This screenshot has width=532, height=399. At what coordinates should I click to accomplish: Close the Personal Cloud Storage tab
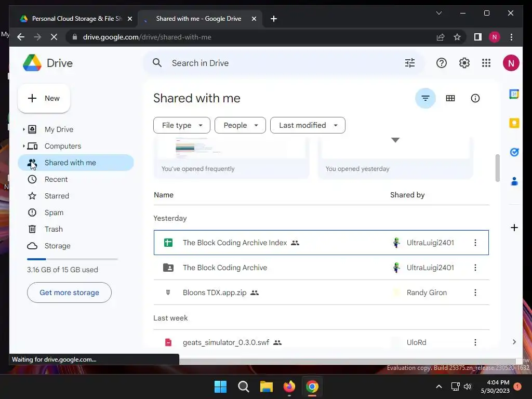pos(129,19)
